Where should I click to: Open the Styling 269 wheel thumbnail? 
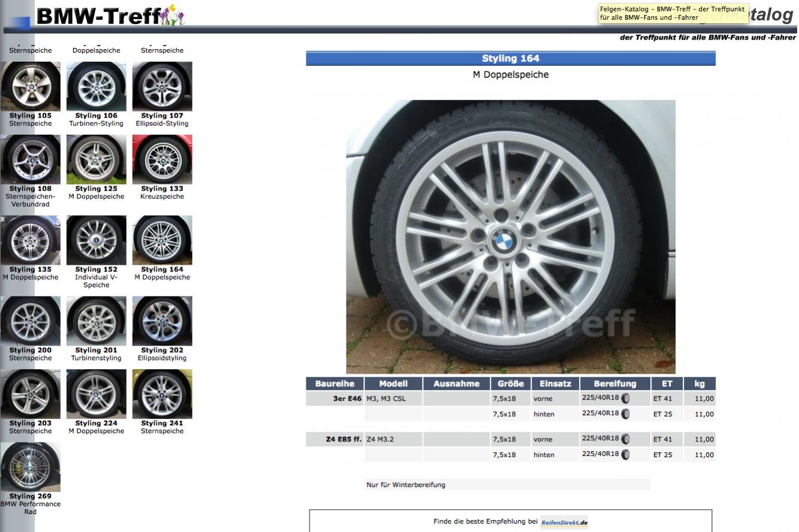[31, 467]
